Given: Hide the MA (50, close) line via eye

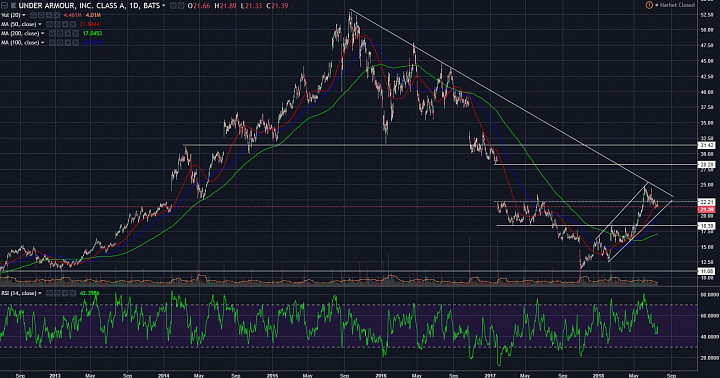Looking at the screenshot, I should coord(50,24).
